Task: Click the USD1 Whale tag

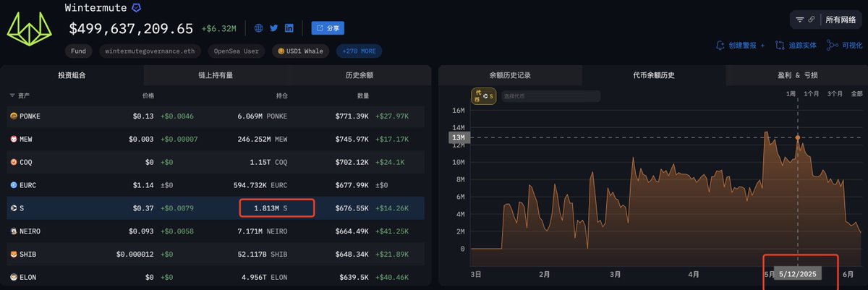Action: [302, 51]
